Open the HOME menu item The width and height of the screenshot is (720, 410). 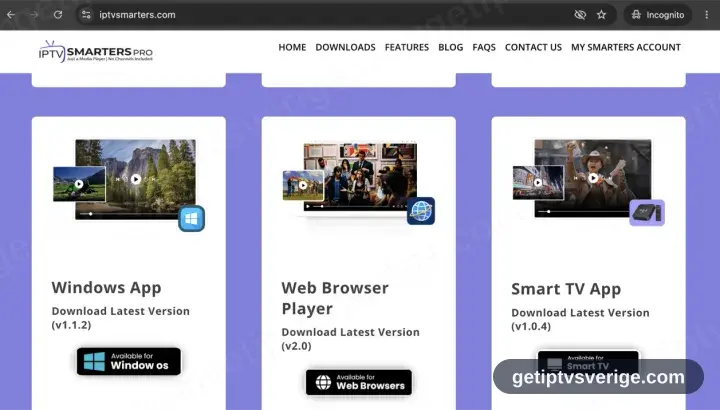tap(292, 47)
